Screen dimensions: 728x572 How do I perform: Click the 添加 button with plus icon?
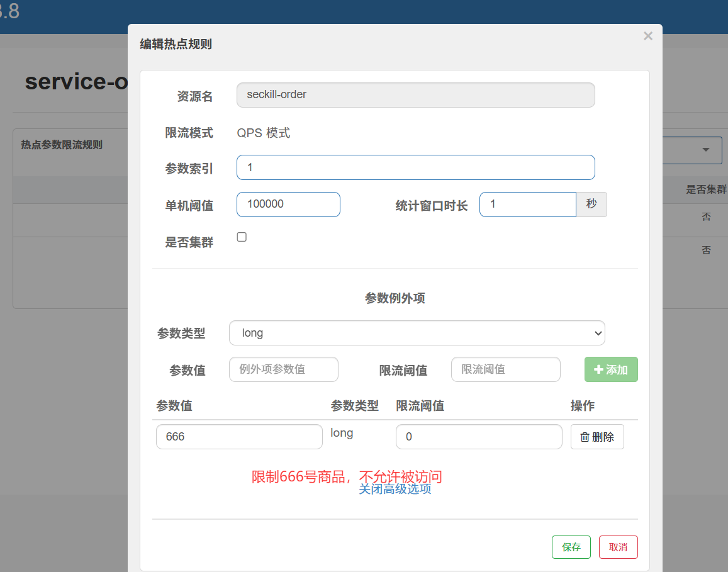tap(610, 369)
